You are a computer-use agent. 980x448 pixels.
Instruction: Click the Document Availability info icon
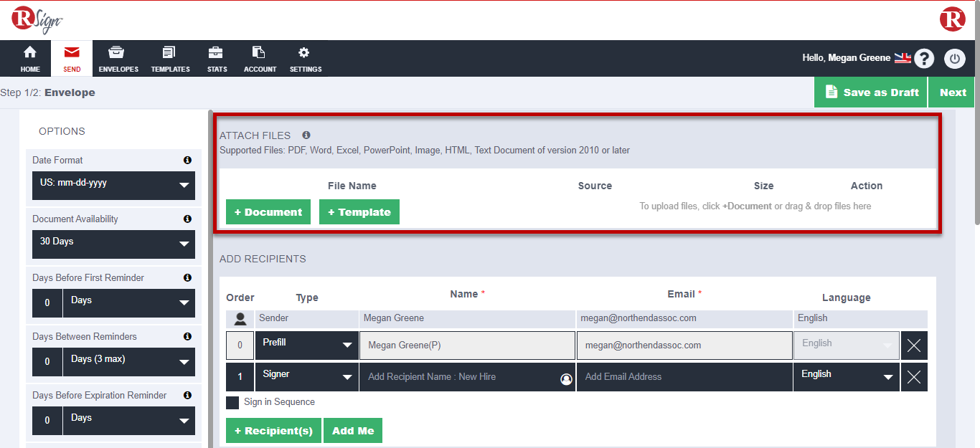point(187,219)
